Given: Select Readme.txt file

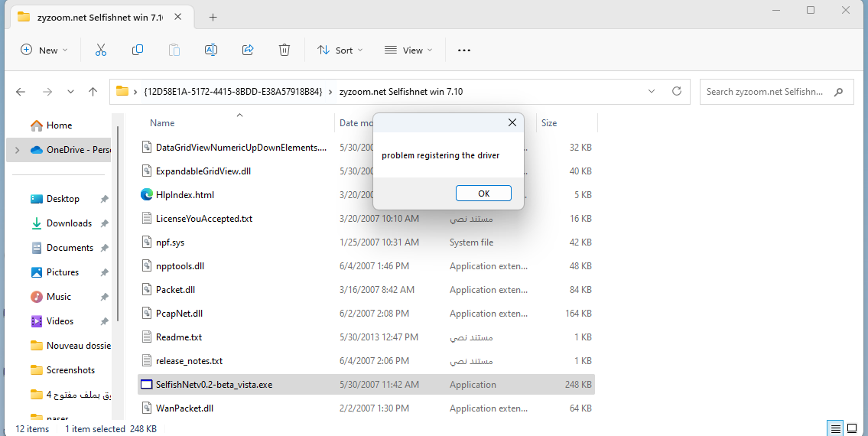Looking at the screenshot, I should (366, 337).
